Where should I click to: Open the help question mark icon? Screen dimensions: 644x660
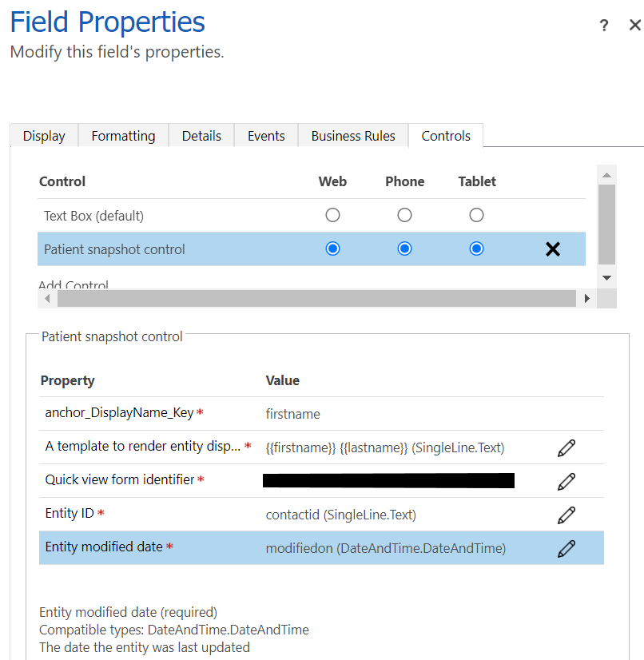click(604, 26)
